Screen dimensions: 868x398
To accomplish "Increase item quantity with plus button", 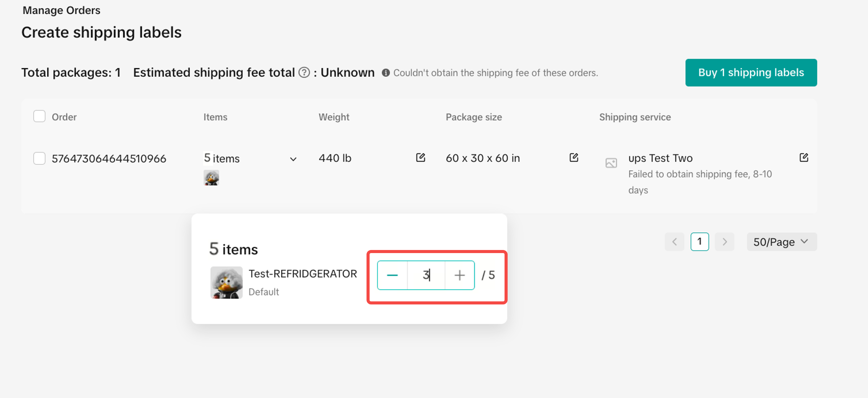I will [459, 275].
